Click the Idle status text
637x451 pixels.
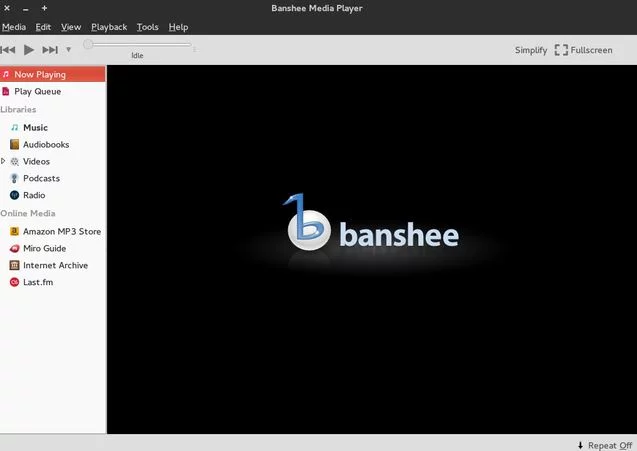tap(137, 56)
